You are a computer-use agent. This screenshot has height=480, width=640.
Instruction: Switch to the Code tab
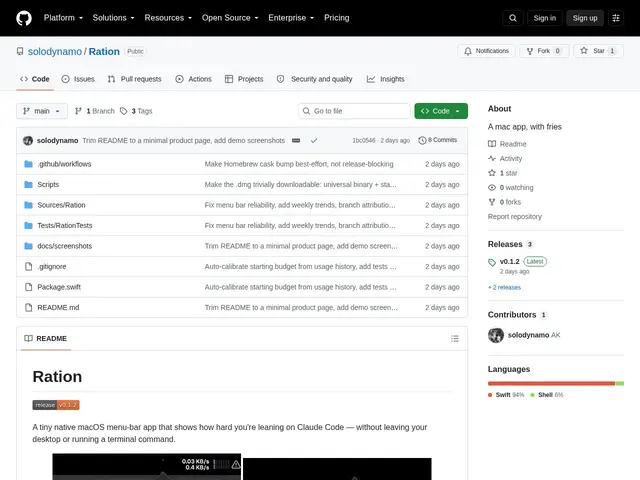pos(35,79)
